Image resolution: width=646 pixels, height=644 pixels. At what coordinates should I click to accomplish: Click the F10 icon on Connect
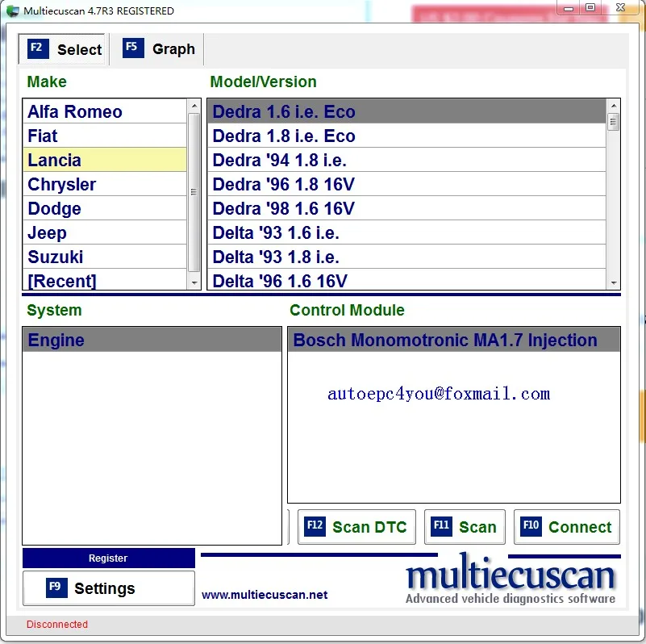click(531, 526)
